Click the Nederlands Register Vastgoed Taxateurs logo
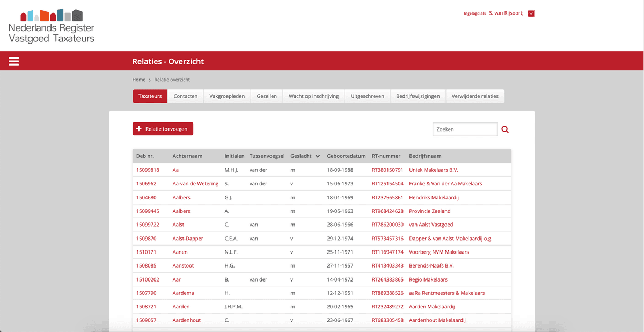The image size is (644, 332). click(52, 26)
